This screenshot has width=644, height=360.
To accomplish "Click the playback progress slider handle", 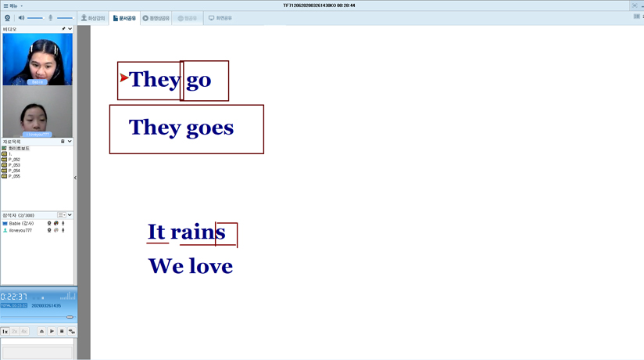I will tap(70, 317).
